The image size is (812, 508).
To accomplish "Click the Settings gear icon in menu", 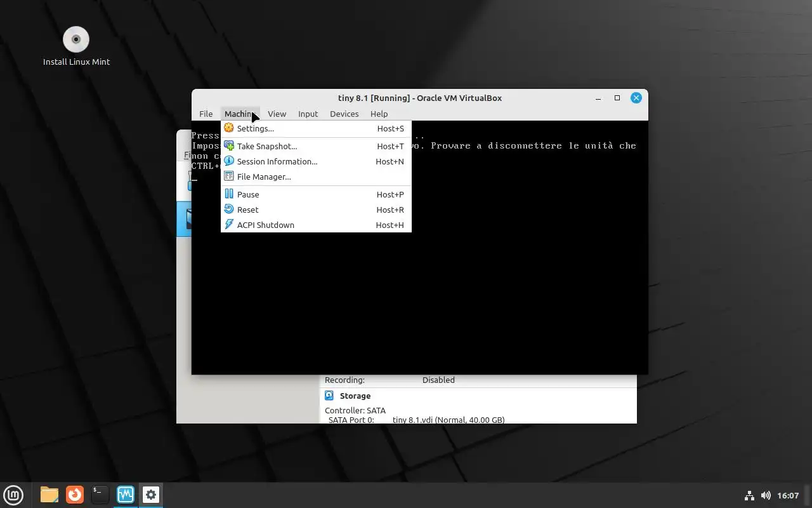I will [229, 128].
